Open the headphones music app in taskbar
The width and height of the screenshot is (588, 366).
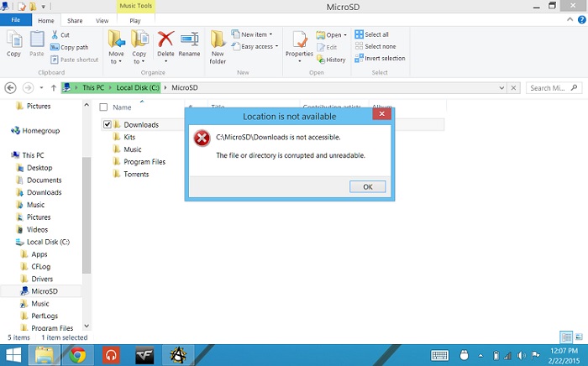click(x=111, y=355)
